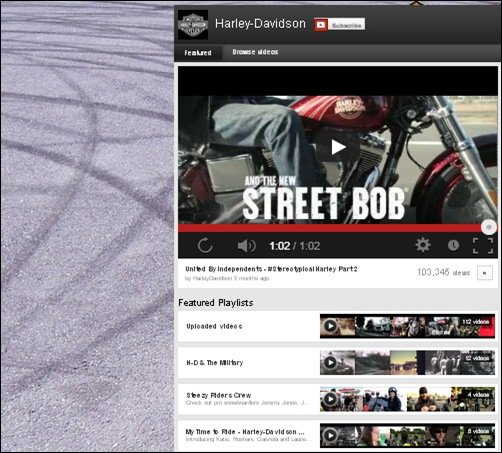Click the 12 videos count badge
The height and width of the screenshot is (453, 502).
pyautogui.click(x=477, y=358)
